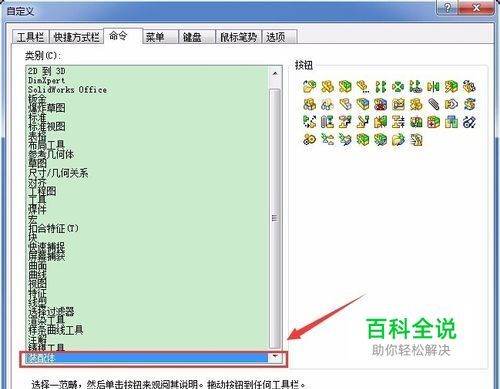Select '钣金' in the category list

click(x=37, y=99)
